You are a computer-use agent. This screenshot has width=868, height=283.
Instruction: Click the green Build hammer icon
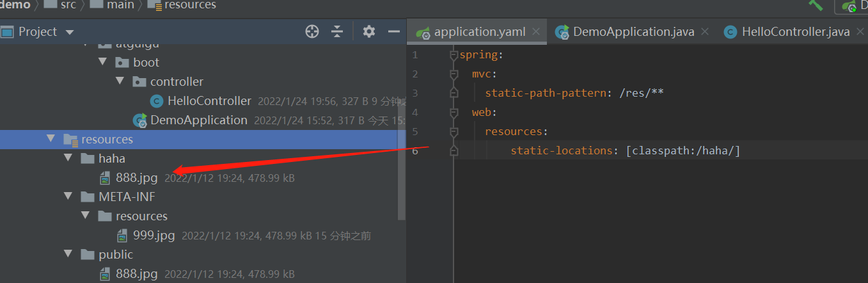816,4
